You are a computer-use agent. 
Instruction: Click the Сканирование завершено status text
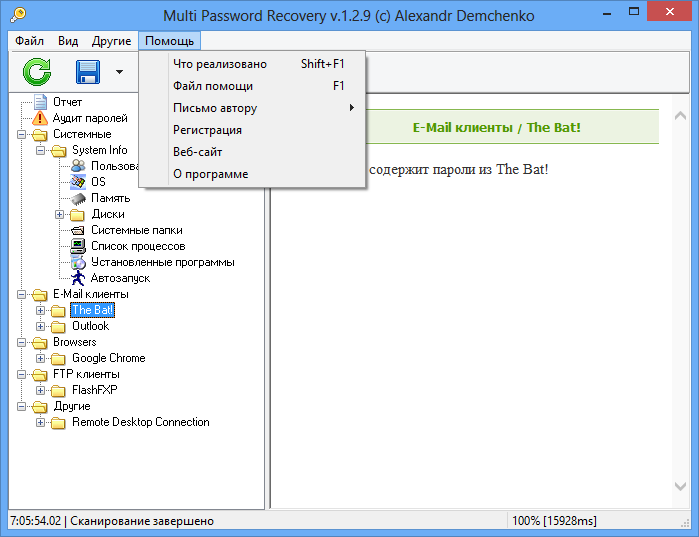coord(142,521)
